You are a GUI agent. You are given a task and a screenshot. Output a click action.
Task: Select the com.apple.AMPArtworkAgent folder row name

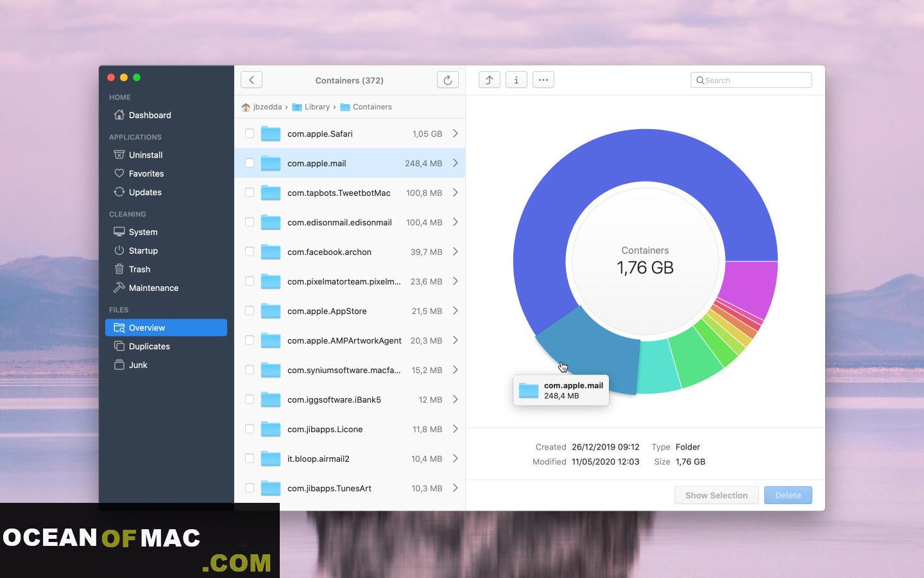click(x=345, y=340)
